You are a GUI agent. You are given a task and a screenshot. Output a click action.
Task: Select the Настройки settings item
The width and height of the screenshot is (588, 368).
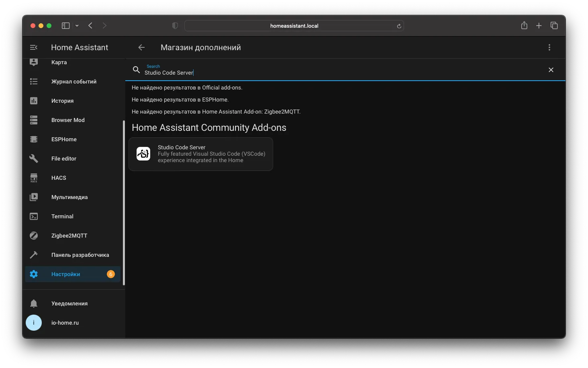[x=73, y=274]
